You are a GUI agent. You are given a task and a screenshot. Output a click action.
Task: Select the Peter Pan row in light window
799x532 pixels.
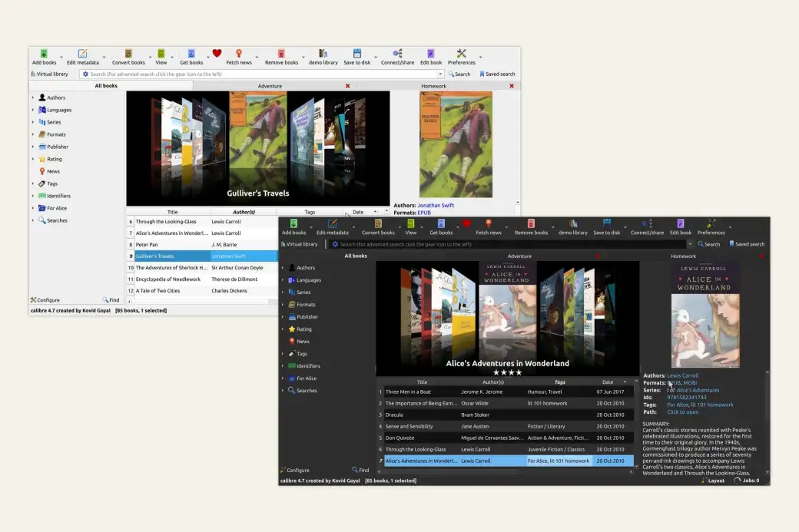(x=202, y=244)
